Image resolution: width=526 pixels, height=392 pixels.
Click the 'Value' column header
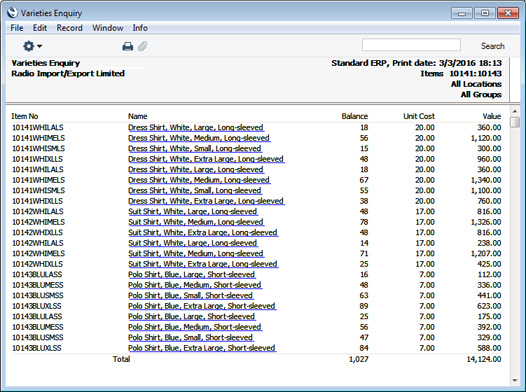pos(492,116)
